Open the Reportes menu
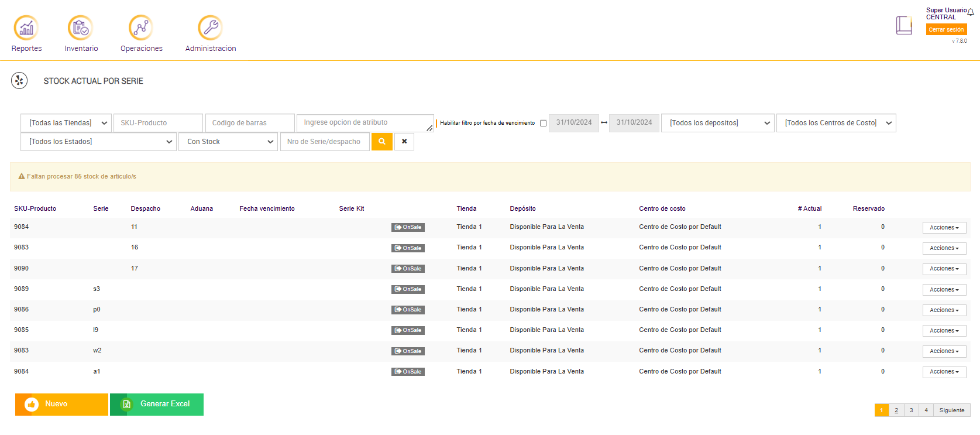The height and width of the screenshot is (435, 980). pyautogui.click(x=26, y=34)
